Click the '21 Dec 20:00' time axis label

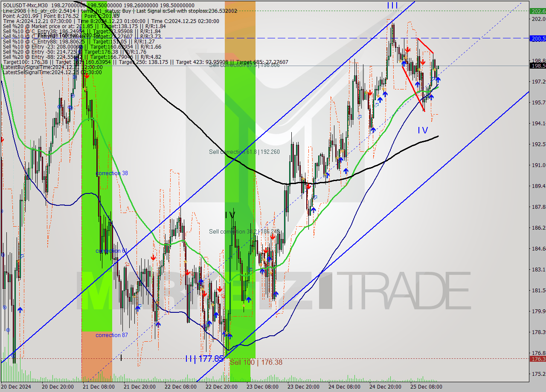(x=139, y=387)
